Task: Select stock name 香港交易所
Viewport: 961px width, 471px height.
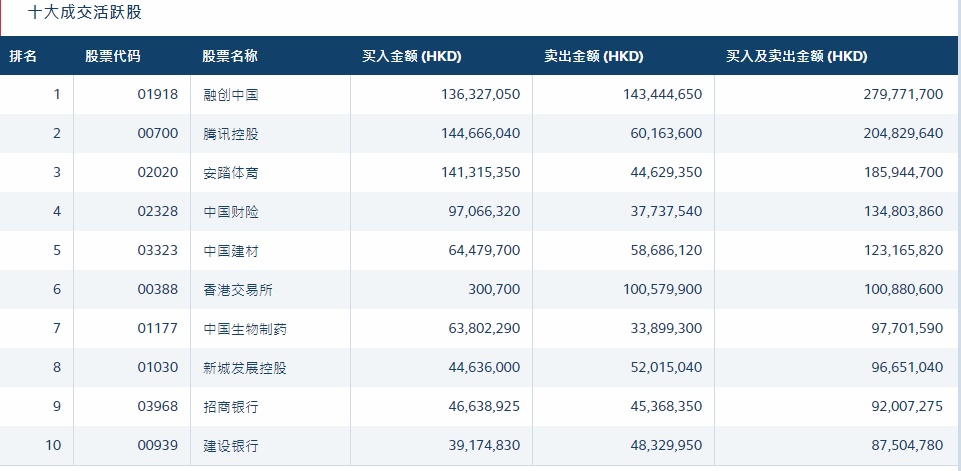Action: tap(238, 289)
